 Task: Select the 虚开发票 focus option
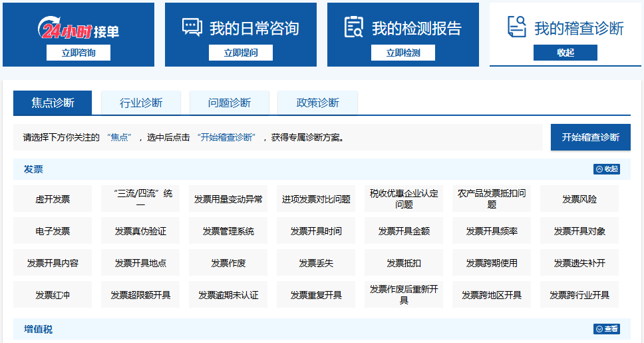53,199
